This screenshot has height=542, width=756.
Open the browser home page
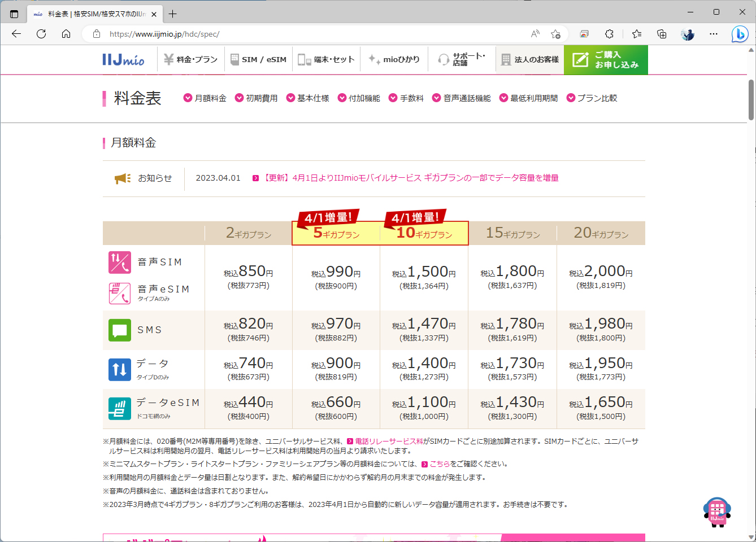pos(66,34)
